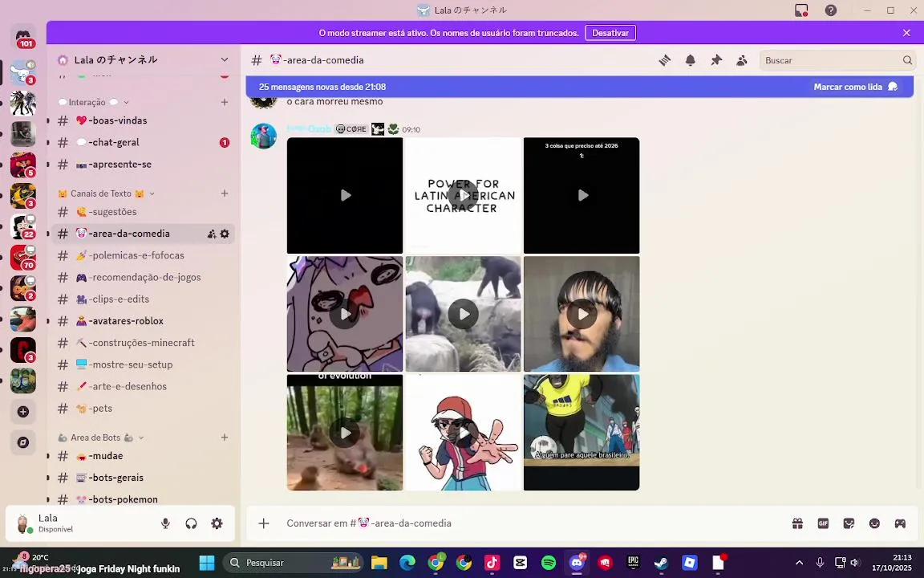Select the red server icon with badge 70
Viewport: 924px width, 578px height.
(23, 257)
